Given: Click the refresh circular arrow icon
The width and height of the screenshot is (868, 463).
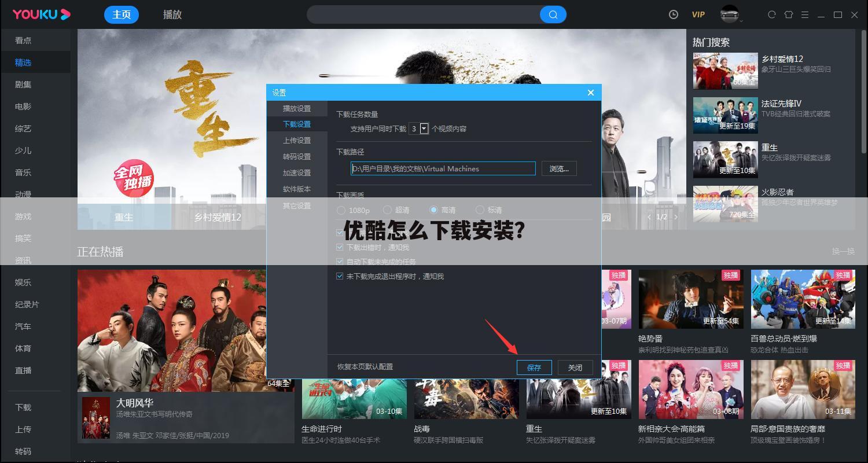Looking at the screenshot, I should click(771, 14).
